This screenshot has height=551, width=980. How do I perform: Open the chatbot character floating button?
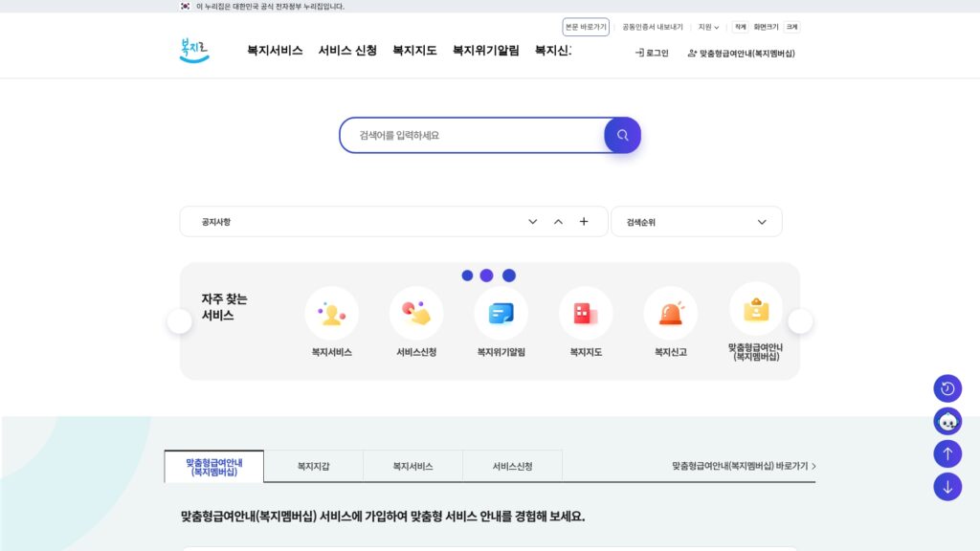947,421
